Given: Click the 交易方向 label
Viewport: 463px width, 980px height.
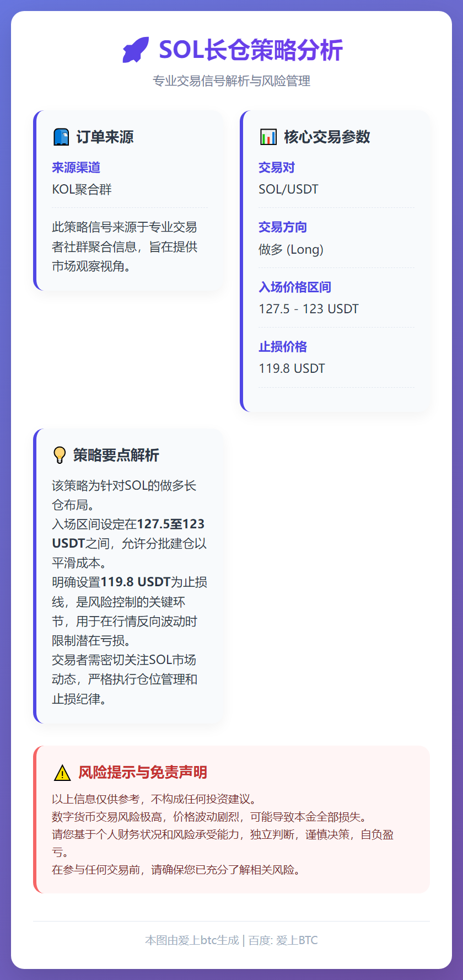Looking at the screenshot, I should (x=283, y=227).
